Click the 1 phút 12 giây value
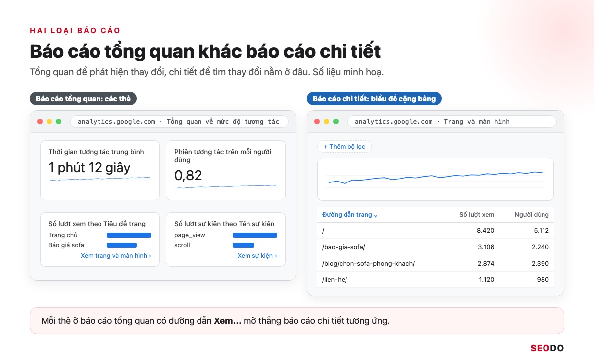 coord(90,167)
